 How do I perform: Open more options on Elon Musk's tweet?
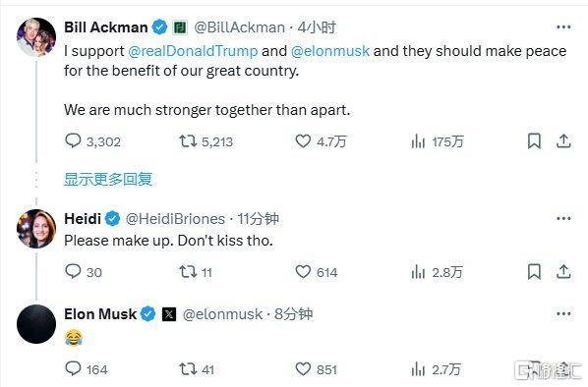(563, 313)
